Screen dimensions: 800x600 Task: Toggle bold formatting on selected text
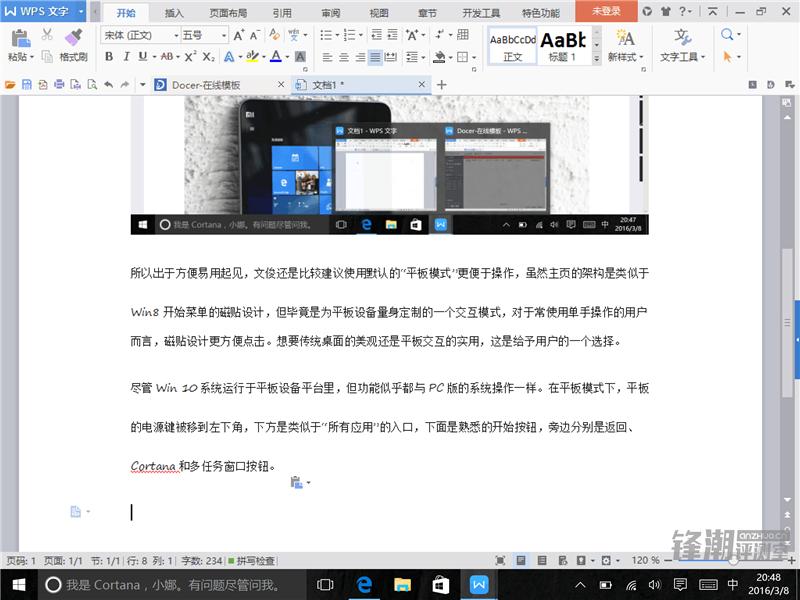(x=108, y=57)
